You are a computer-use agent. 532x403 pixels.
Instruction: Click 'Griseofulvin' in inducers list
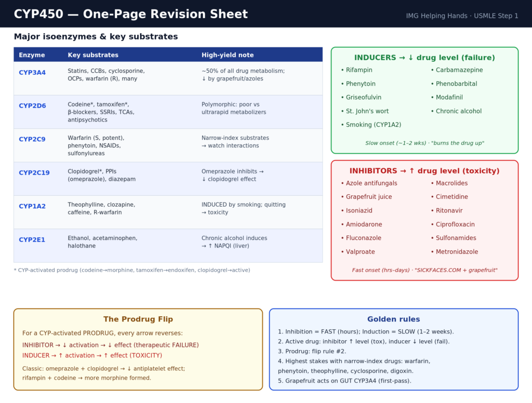[x=361, y=97]
